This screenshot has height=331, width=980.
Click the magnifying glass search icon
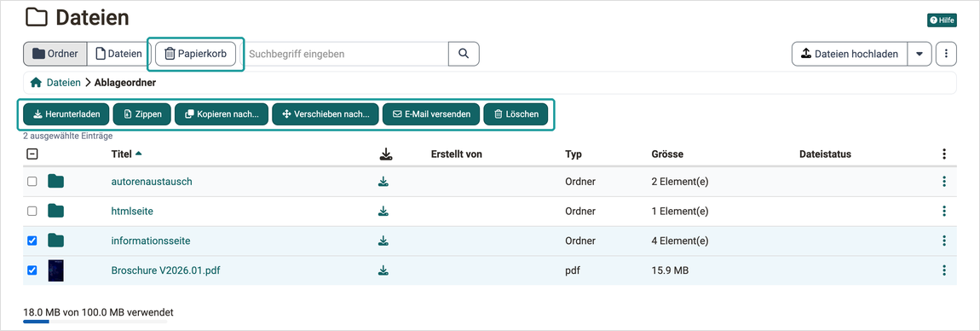tap(464, 54)
